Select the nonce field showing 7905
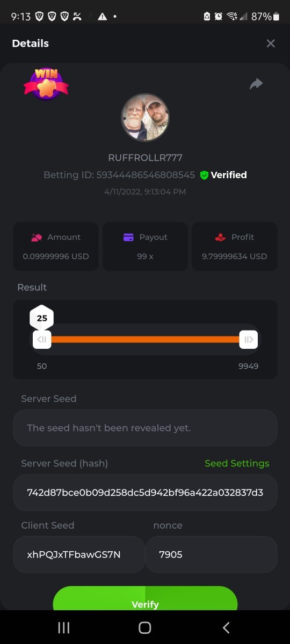The width and height of the screenshot is (290, 644). click(x=211, y=554)
